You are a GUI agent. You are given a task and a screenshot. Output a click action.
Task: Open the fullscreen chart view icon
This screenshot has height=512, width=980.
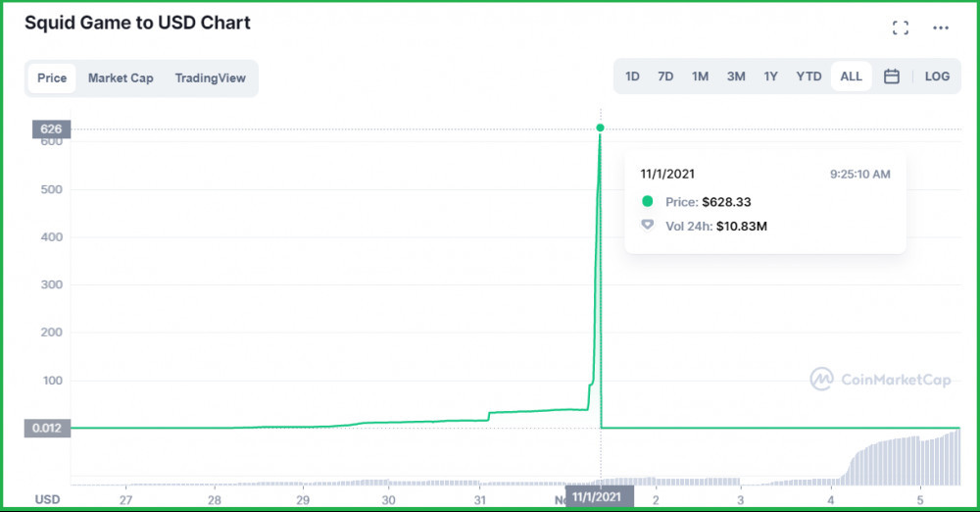tap(900, 27)
